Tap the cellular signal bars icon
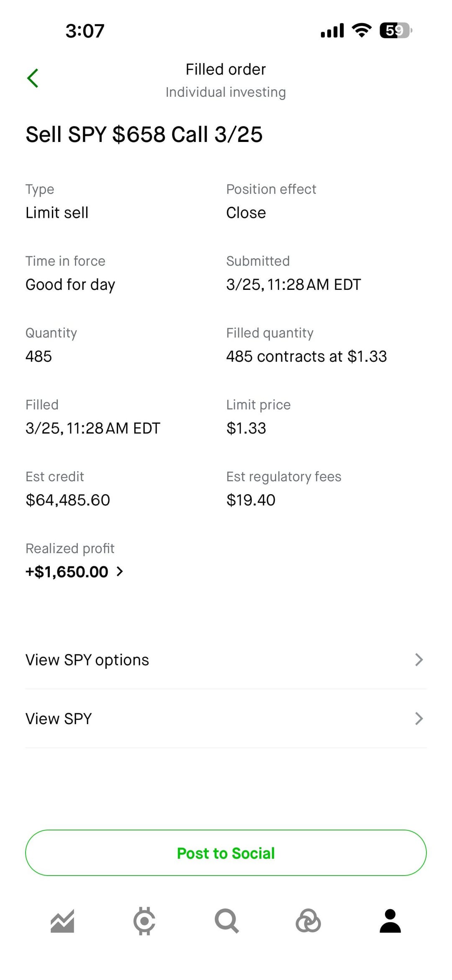 pyautogui.click(x=332, y=31)
